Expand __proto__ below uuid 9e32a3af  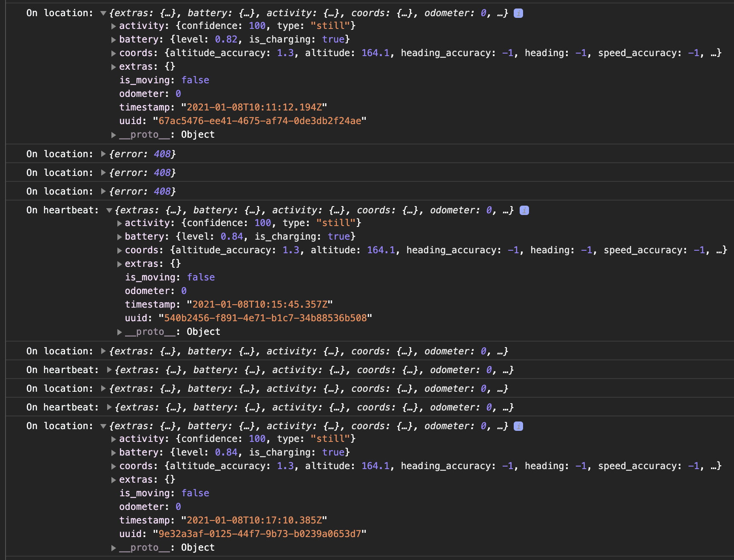[x=114, y=548]
